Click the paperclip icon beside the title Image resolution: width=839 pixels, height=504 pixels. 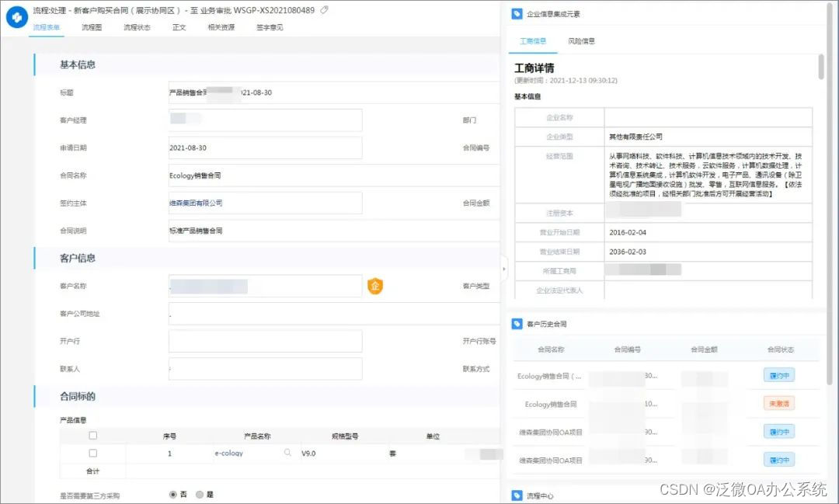pos(324,9)
